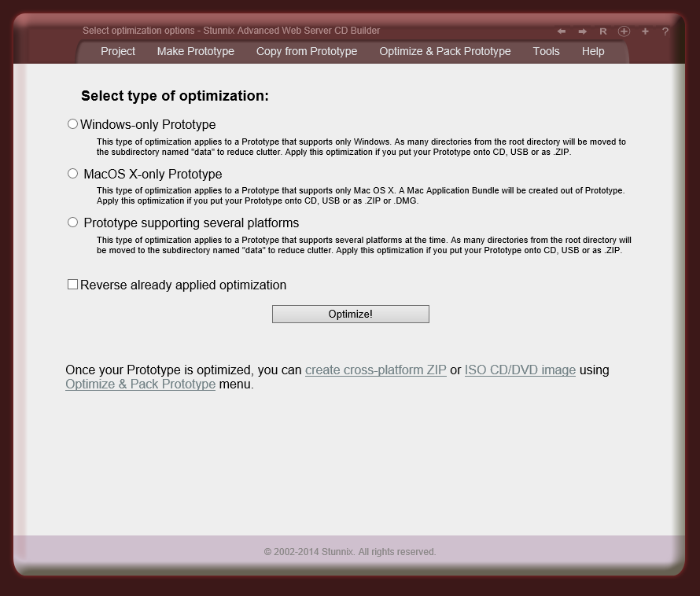Open the Project menu
This screenshot has height=596, width=700.
pyautogui.click(x=117, y=51)
